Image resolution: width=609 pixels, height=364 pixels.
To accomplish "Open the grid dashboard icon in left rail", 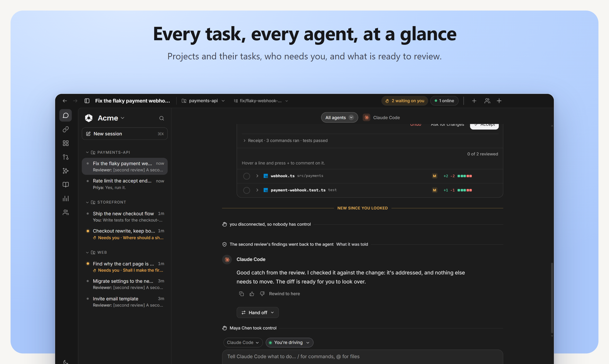I will click(65, 143).
